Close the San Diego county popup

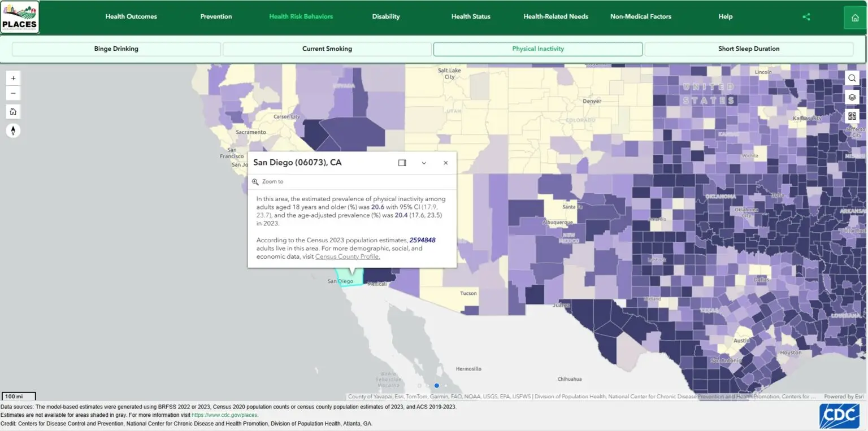coord(445,163)
